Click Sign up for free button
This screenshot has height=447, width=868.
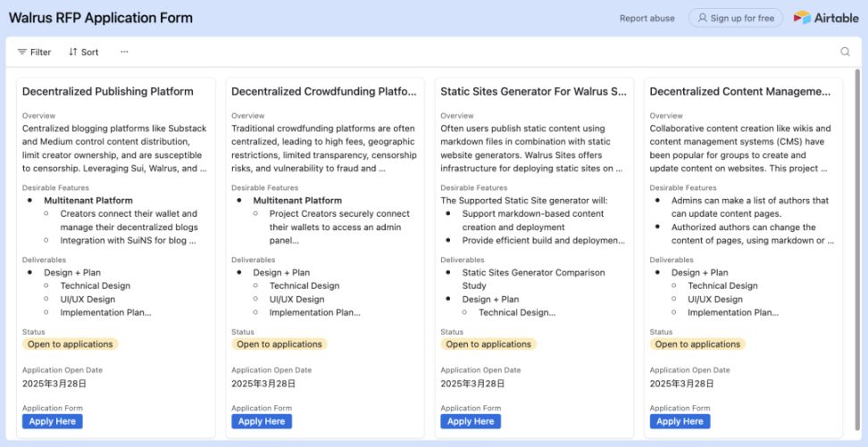coord(735,18)
